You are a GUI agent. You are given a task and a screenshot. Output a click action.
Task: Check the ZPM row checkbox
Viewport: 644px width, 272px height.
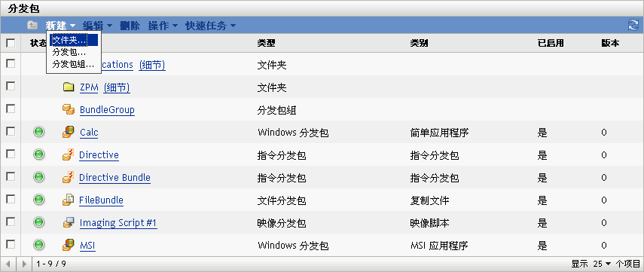tap(11, 86)
